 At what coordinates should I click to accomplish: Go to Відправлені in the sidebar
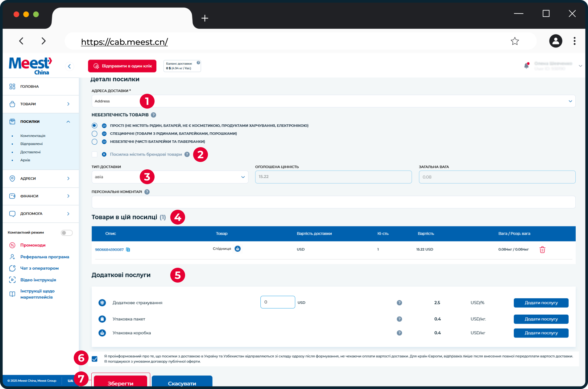pyautogui.click(x=31, y=144)
